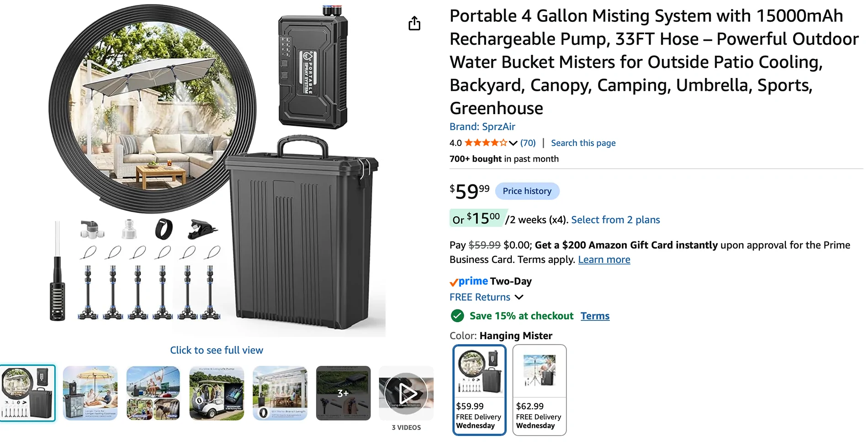Click the green Save 15% checkmark icon
The image size is (868, 445).
coord(457,316)
